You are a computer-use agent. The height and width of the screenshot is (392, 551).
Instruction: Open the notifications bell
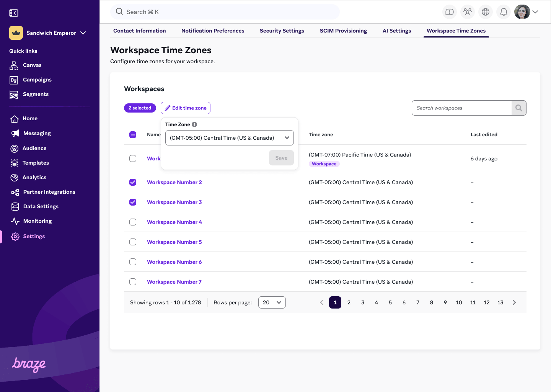coord(504,12)
